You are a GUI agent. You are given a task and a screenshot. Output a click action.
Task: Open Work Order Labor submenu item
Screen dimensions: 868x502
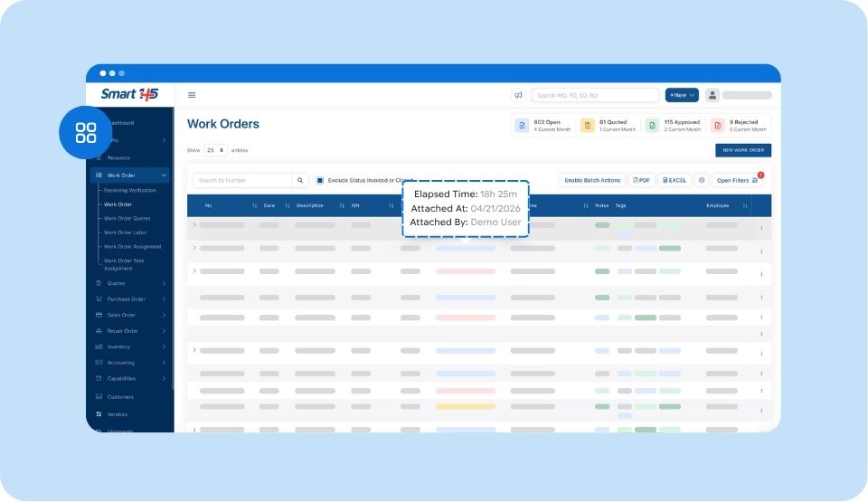tap(126, 232)
